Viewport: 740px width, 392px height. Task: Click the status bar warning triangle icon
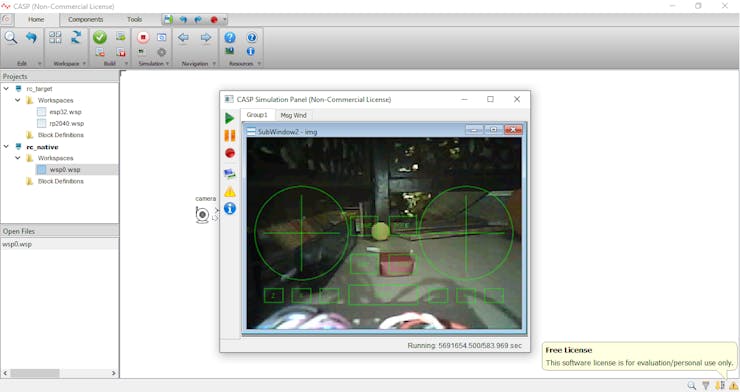pyautogui.click(x=733, y=386)
